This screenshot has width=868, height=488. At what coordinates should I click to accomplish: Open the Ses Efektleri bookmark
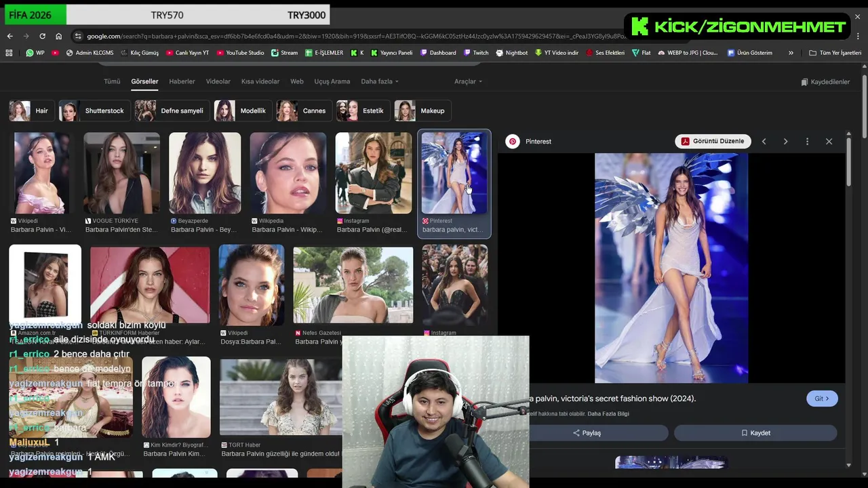[x=605, y=53]
